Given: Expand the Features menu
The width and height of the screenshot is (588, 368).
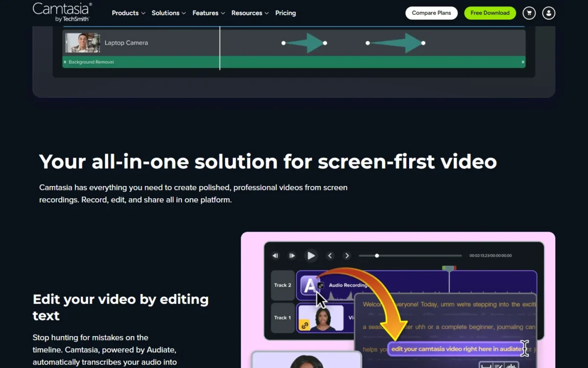Looking at the screenshot, I should coord(209,13).
